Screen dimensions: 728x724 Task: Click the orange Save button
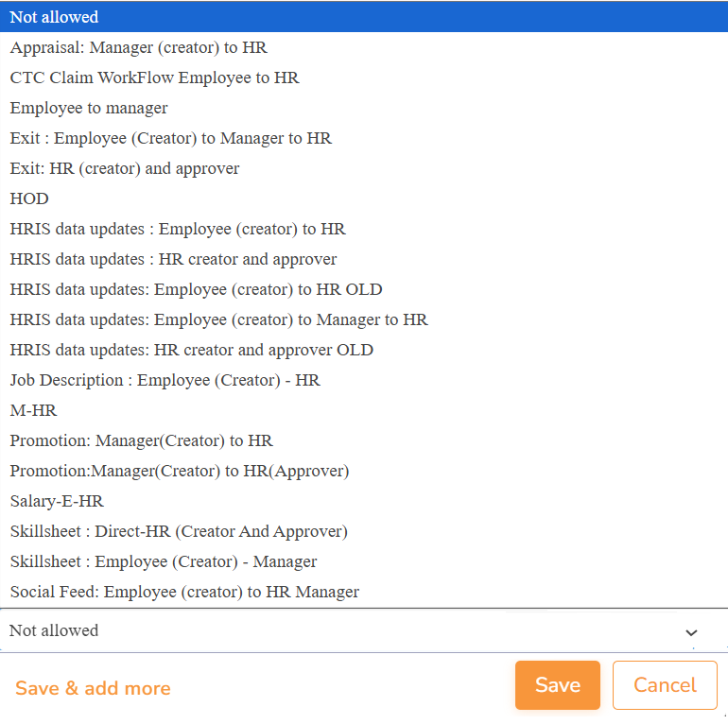[x=557, y=685]
